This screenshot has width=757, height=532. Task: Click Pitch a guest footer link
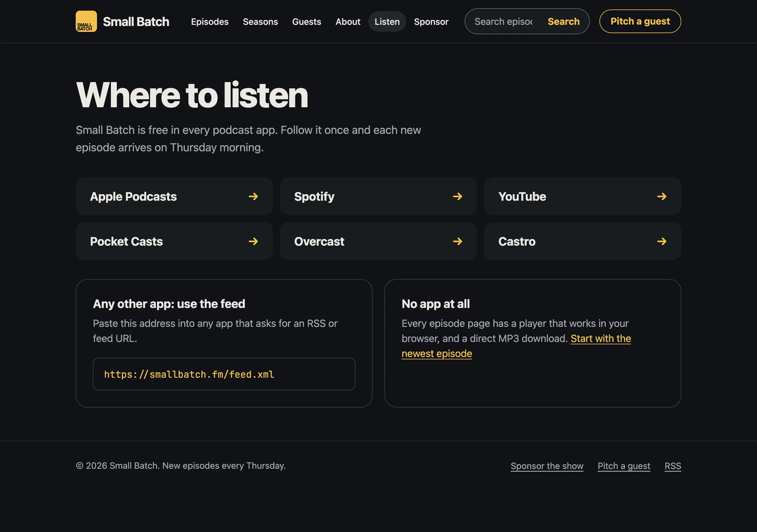624,466
